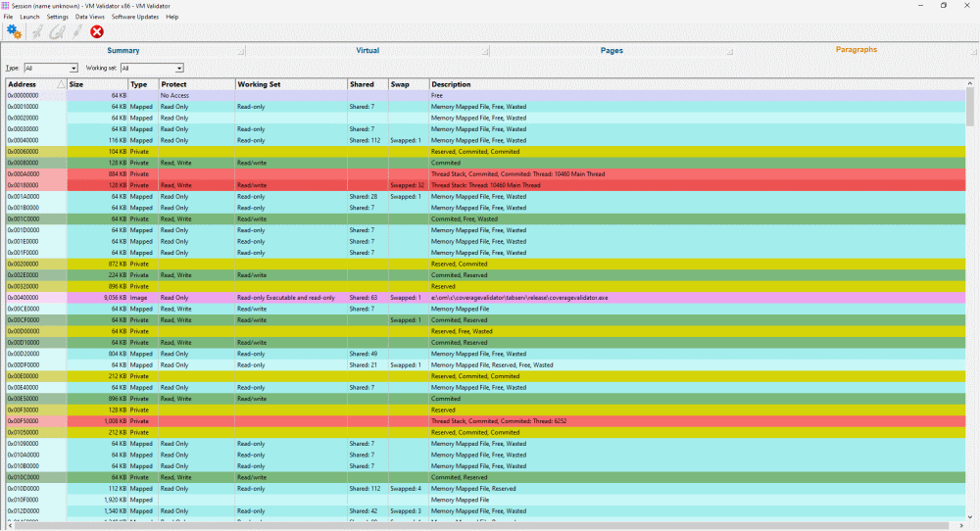The height and width of the screenshot is (531, 980).
Task: Click the 1,920 KB size cell
Action: coord(97,501)
